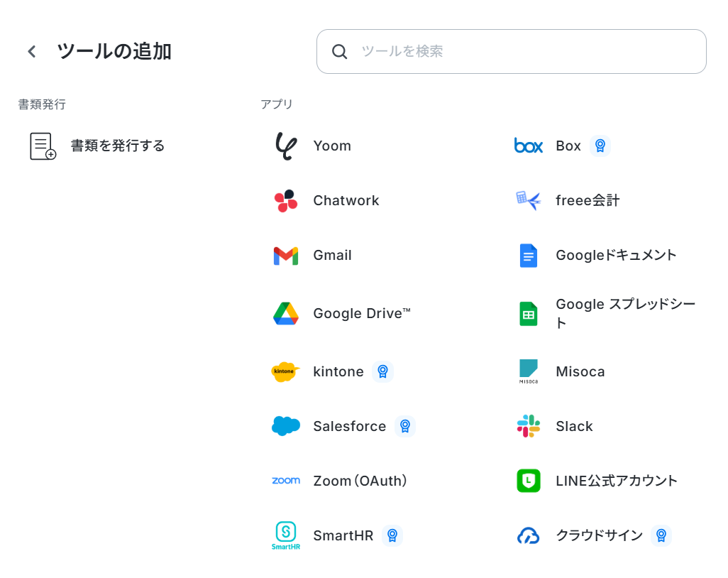Select Google スプレッドシート label
The image size is (728, 578).
[625, 314]
